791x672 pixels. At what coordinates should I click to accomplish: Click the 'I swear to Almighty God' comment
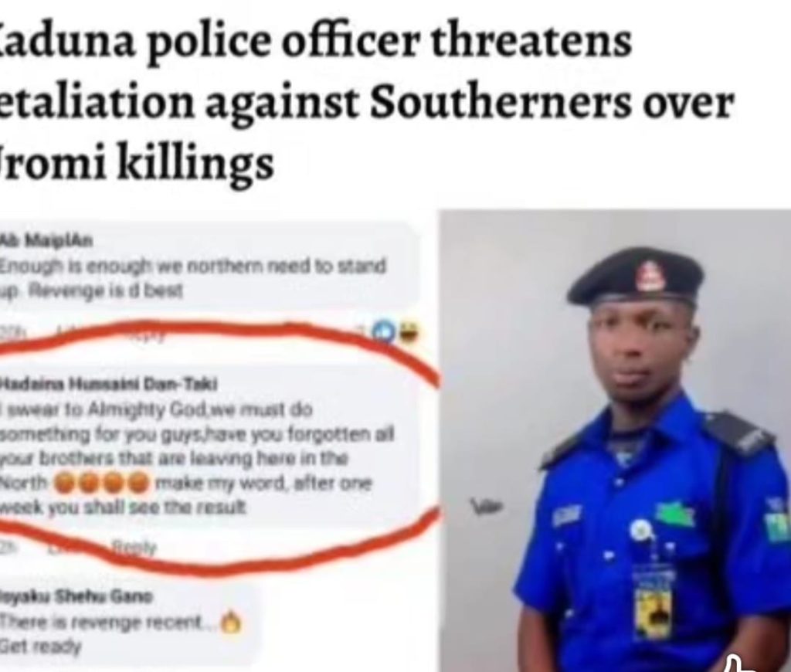point(209,446)
